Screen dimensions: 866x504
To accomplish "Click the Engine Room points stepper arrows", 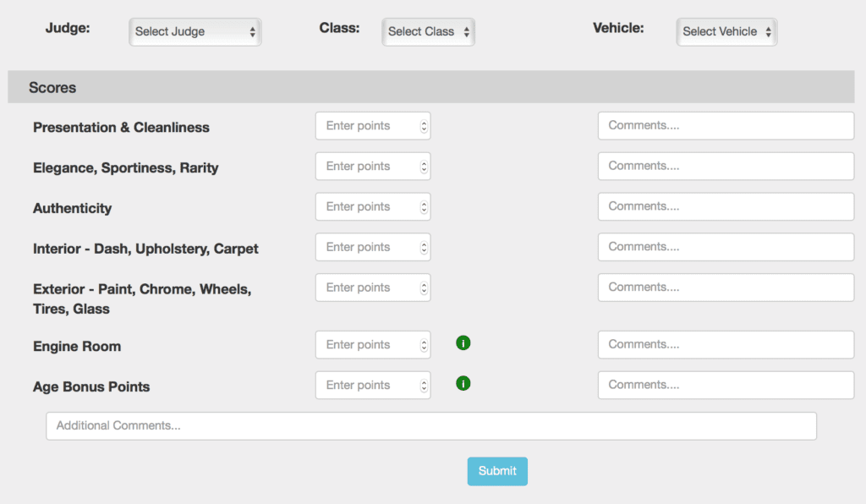I will point(423,344).
